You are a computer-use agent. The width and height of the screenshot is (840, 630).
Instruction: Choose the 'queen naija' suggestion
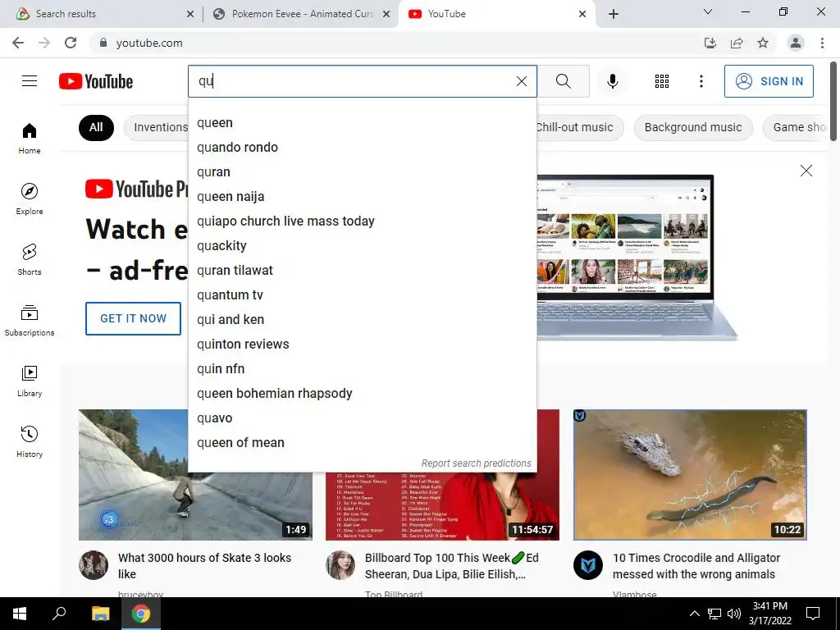[x=362, y=197]
